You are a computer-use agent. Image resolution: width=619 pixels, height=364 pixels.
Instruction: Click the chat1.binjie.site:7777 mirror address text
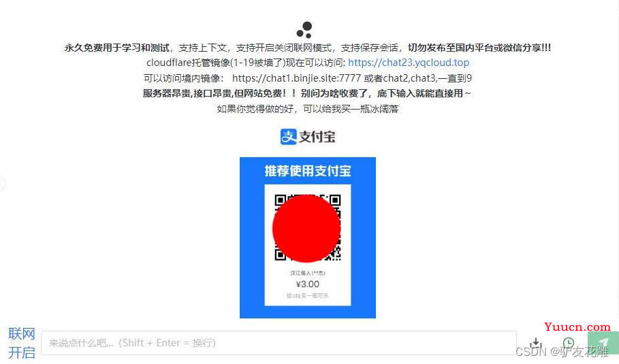click(x=296, y=78)
